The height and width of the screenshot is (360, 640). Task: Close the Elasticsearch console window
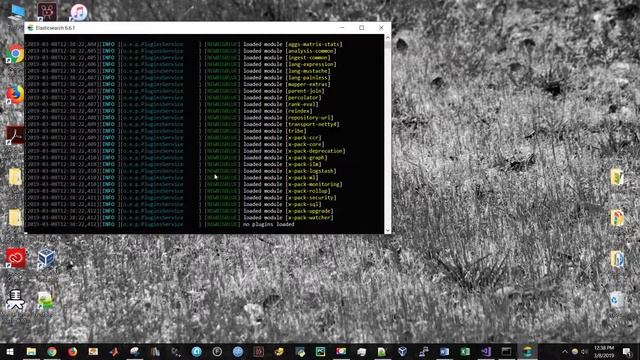coord(381,27)
